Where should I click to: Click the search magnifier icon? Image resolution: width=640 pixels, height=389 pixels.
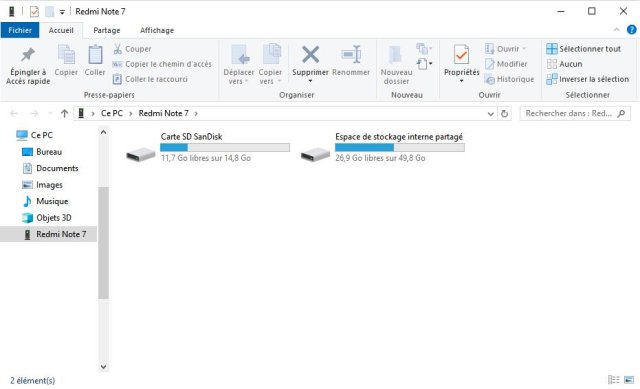point(621,113)
